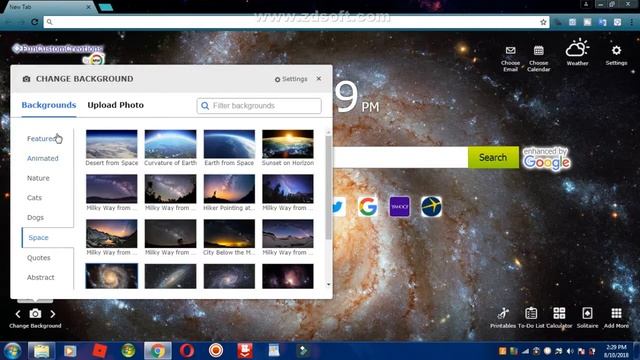Switch to the Backgrounds tab

click(49, 105)
